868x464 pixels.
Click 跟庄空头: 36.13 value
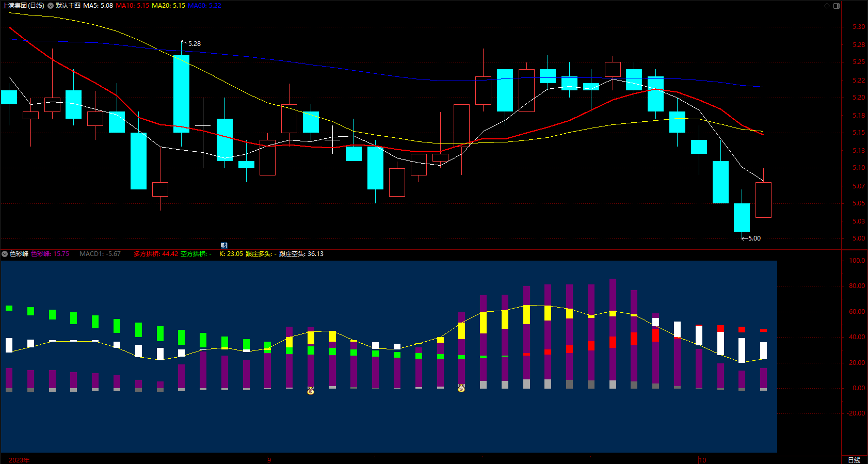point(301,254)
